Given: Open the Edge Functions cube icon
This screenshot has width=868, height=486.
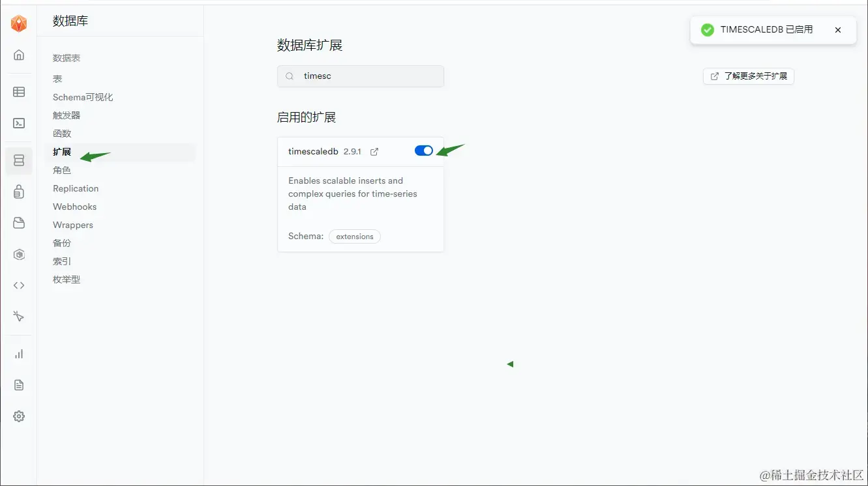Looking at the screenshot, I should (x=19, y=254).
